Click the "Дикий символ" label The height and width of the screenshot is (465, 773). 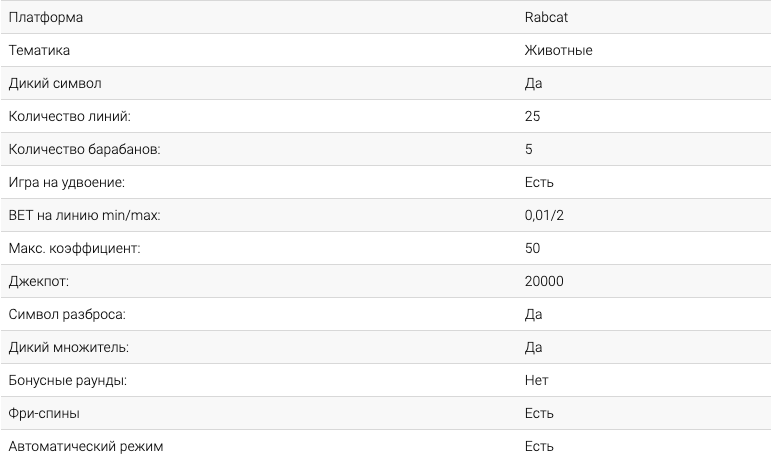(55, 83)
